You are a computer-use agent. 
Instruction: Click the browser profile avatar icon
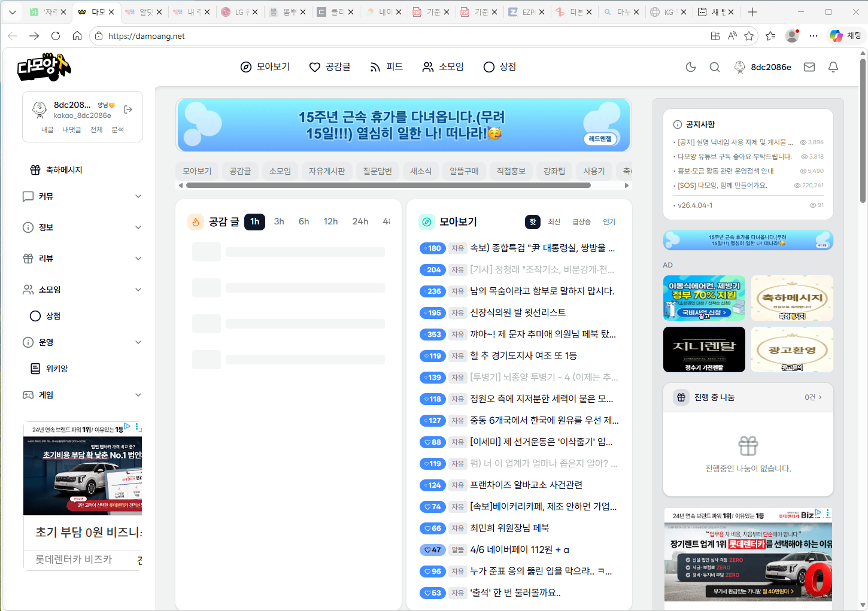[x=792, y=36]
